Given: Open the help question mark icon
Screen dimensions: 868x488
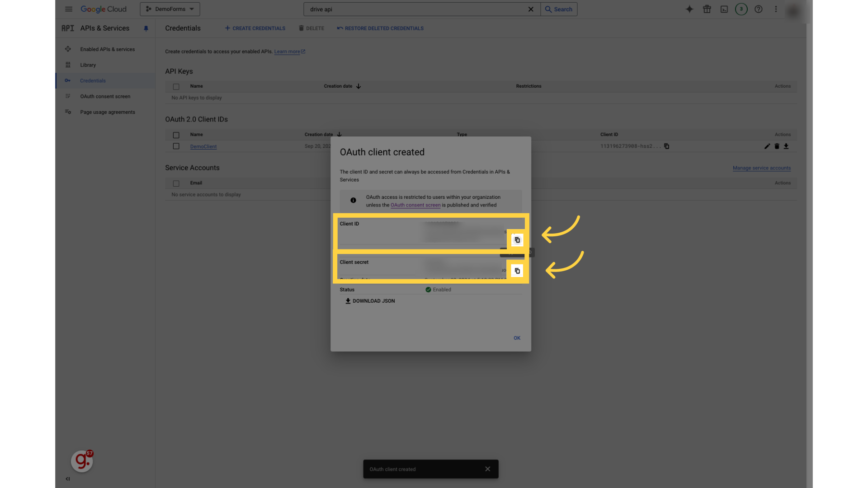Looking at the screenshot, I should [759, 9].
